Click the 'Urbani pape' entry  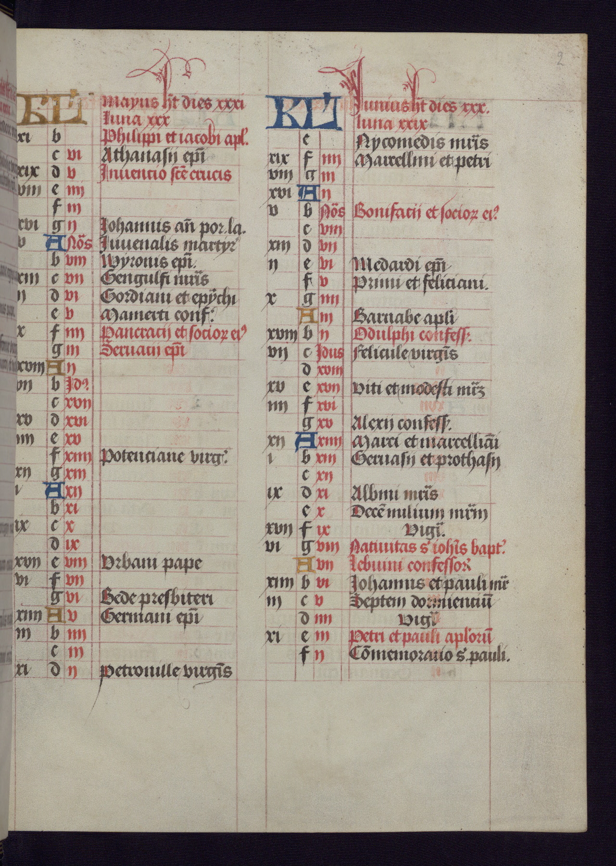click(x=152, y=563)
